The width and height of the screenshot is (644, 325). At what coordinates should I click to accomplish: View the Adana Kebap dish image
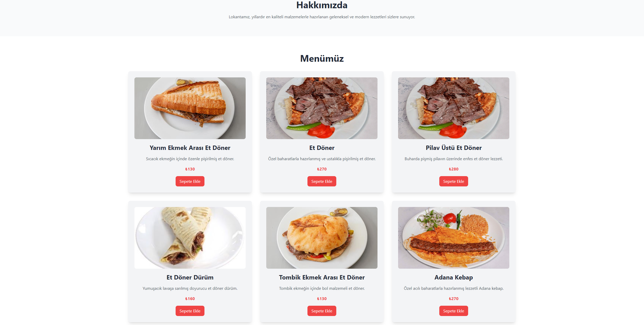click(x=453, y=238)
